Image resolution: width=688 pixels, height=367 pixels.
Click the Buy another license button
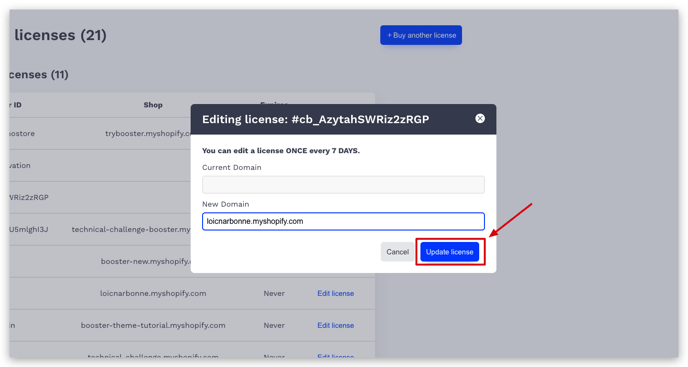click(x=421, y=35)
